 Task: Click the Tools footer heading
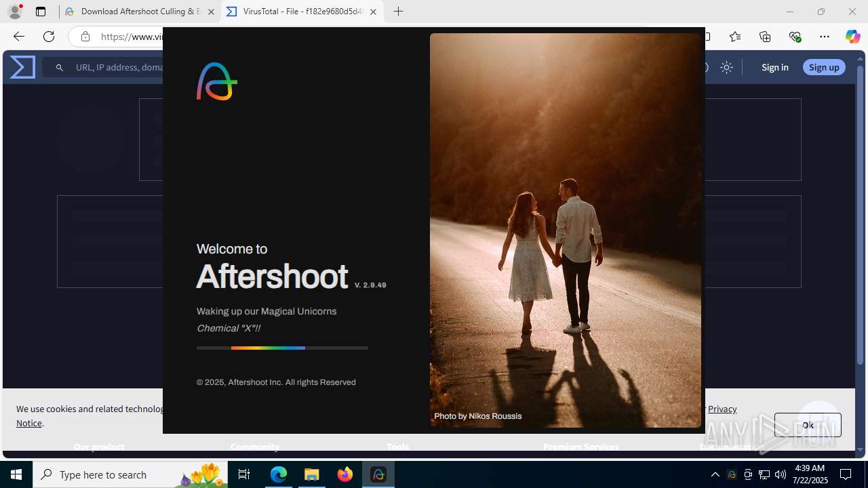398,447
